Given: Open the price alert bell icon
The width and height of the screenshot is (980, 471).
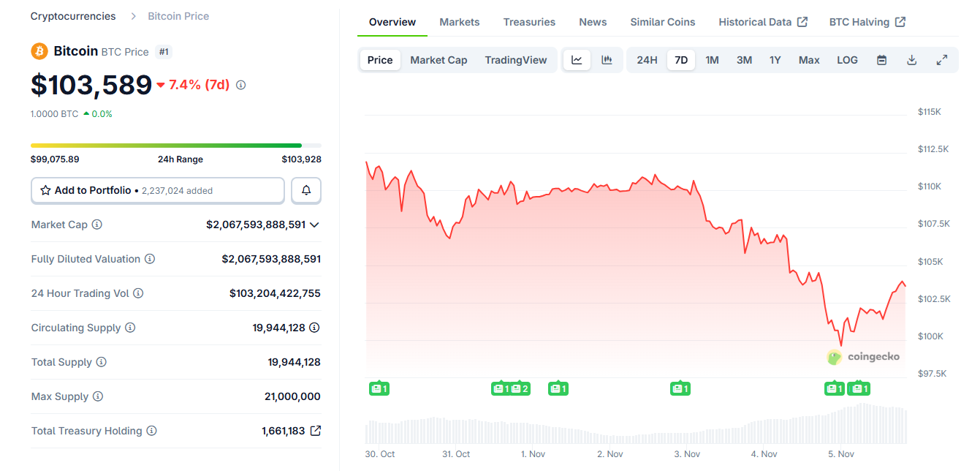Looking at the screenshot, I should (x=305, y=190).
